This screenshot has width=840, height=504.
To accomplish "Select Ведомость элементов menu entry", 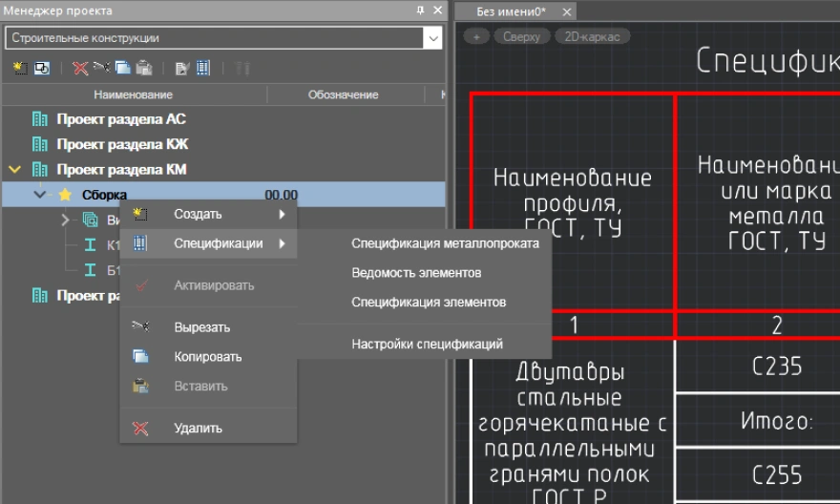I will click(x=416, y=273).
